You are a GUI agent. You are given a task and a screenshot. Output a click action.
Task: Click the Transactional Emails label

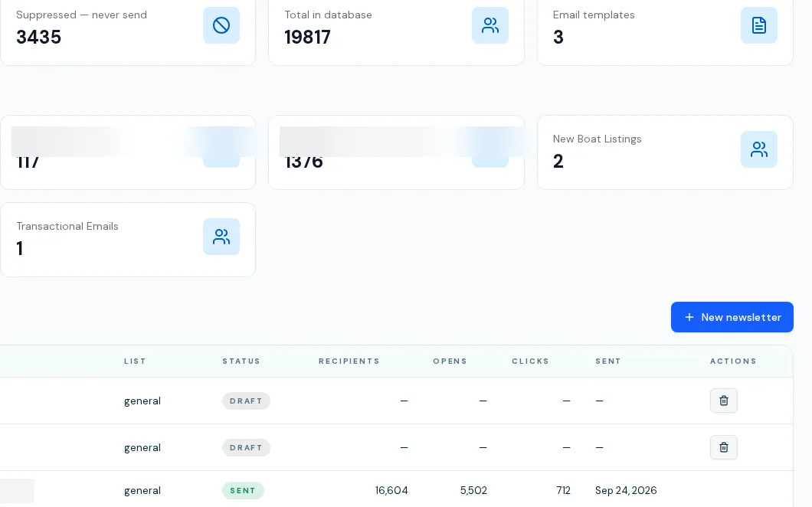pos(67,226)
